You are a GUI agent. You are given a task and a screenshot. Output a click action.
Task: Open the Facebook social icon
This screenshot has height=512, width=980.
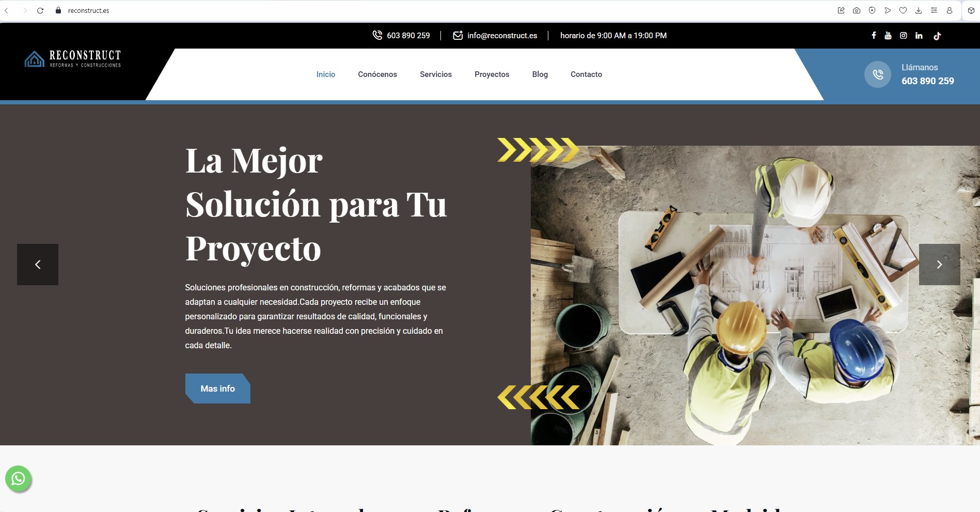tap(874, 36)
